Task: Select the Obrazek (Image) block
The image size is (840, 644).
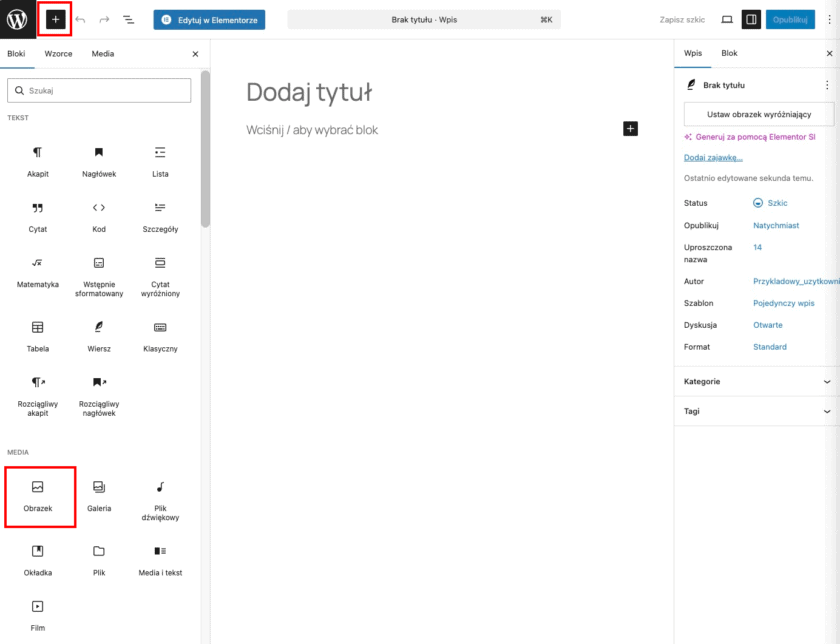Action: 38,497
